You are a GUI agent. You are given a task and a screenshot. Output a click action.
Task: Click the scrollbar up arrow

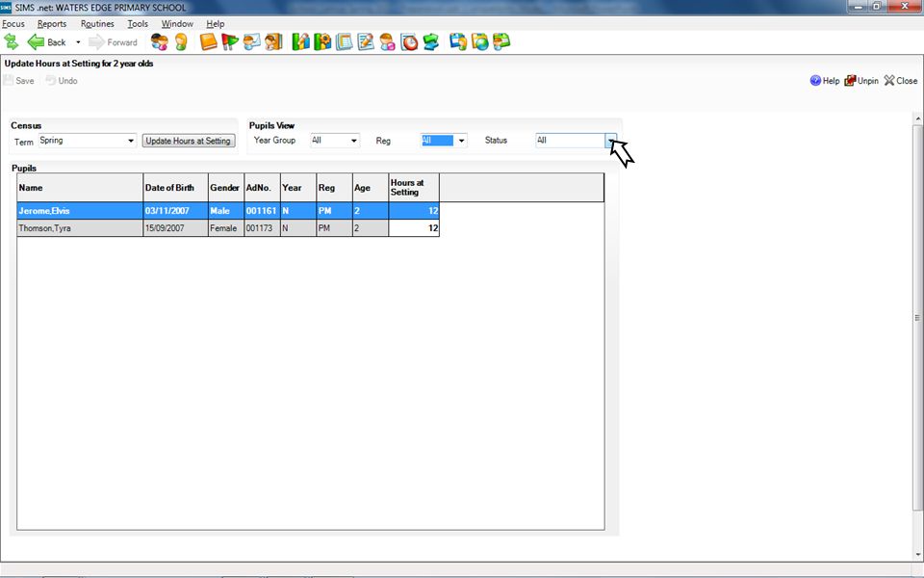point(917,118)
